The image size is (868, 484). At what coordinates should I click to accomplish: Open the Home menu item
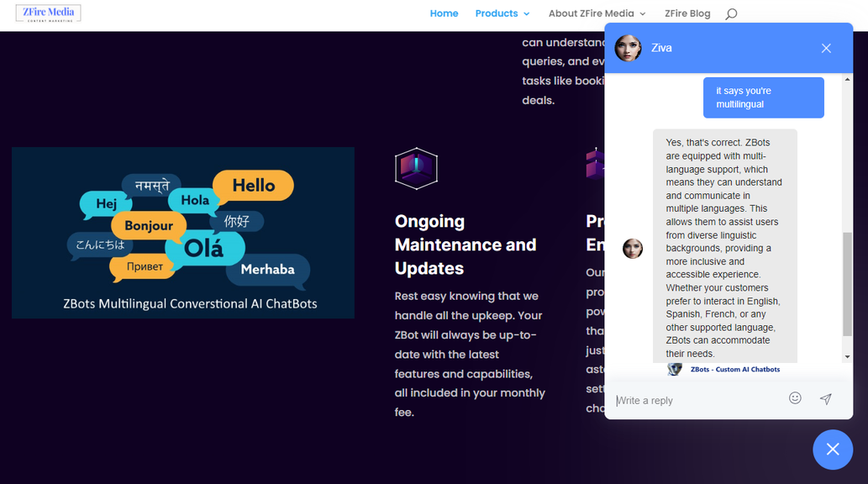(444, 13)
